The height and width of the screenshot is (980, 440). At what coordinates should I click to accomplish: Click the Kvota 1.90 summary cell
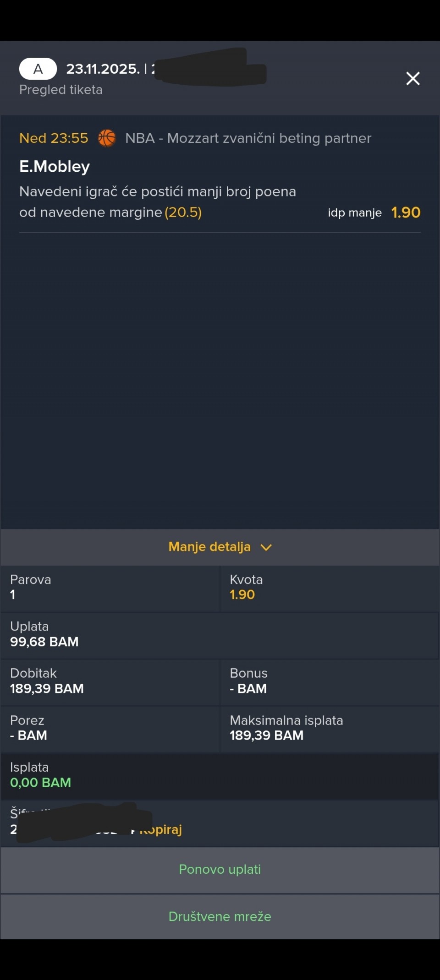coord(329,588)
